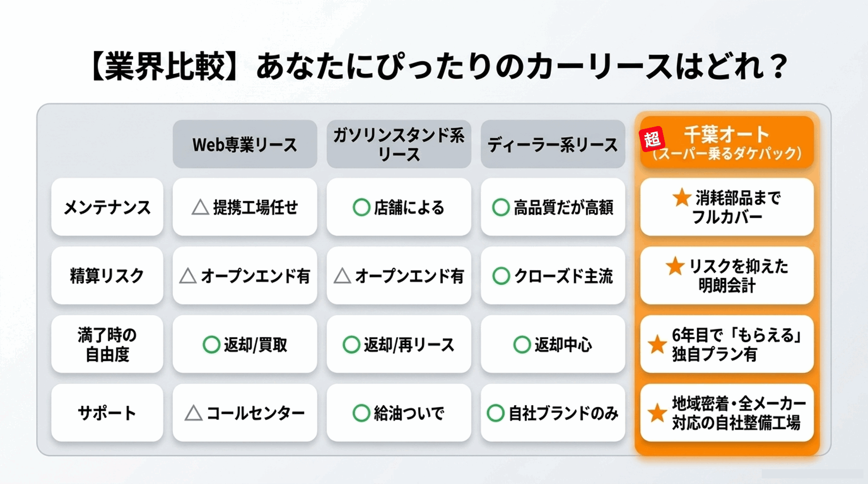
Task: Click the orange star beside リスクを抑えた明朗会計
Action: [x=675, y=266]
